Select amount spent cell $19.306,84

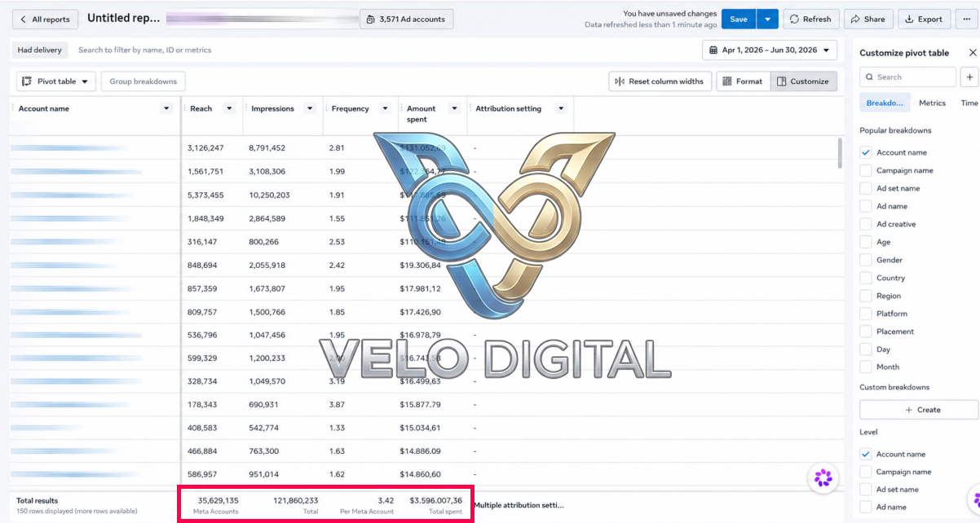[421, 265]
